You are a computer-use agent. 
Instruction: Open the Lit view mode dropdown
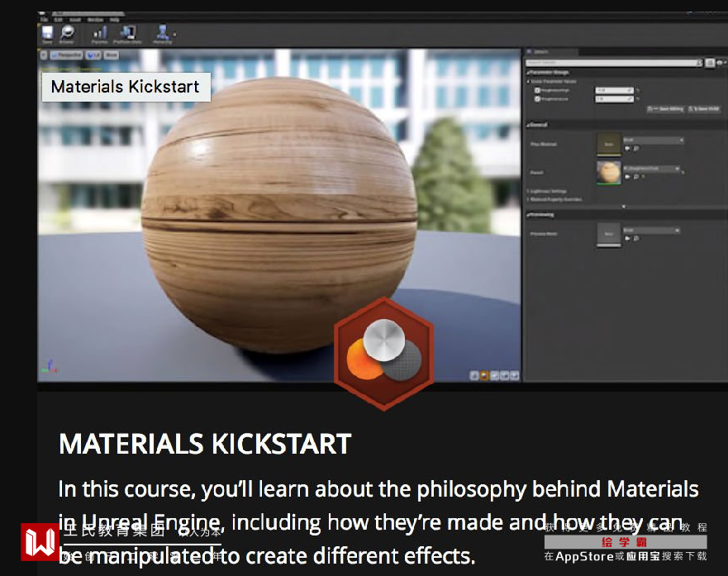tap(93, 55)
